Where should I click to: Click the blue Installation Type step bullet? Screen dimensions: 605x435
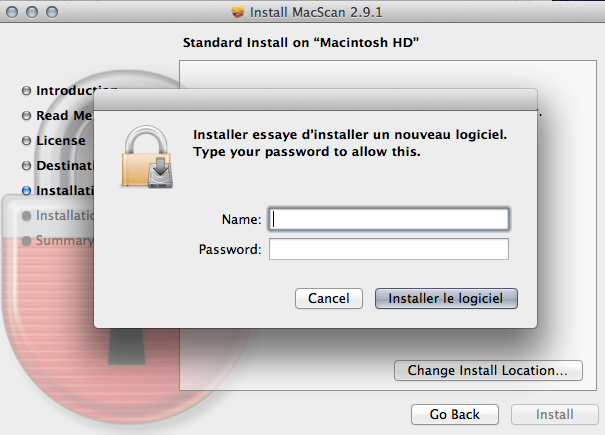coord(26,191)
